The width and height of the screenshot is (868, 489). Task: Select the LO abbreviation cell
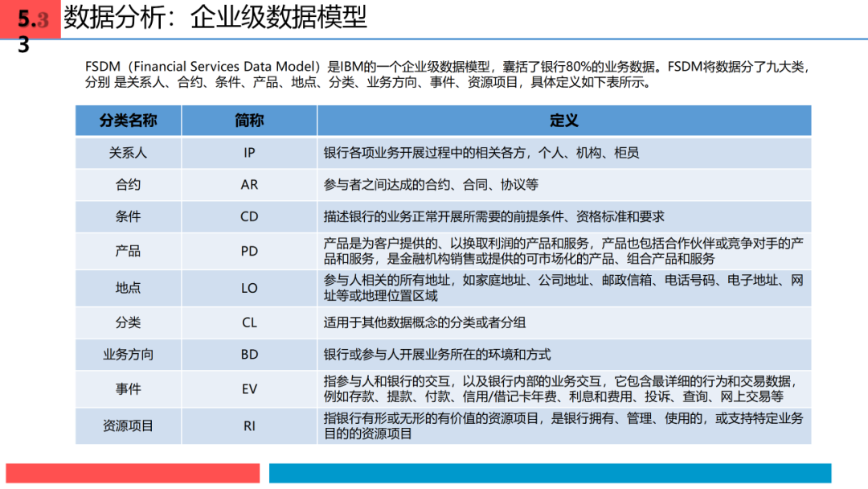[x=249, y=289]
